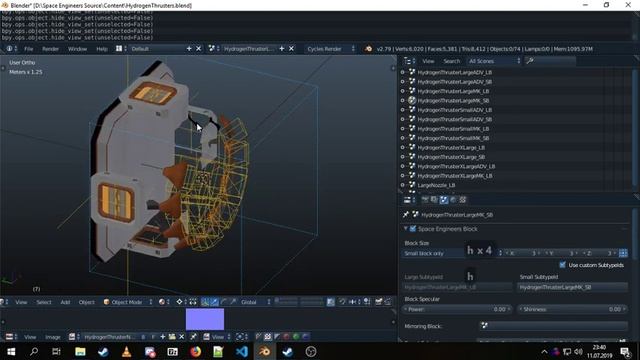Click the pin icon beside HydrogenThrusterLargeMK_SB
640x360 pixels.
click(406, 214)
